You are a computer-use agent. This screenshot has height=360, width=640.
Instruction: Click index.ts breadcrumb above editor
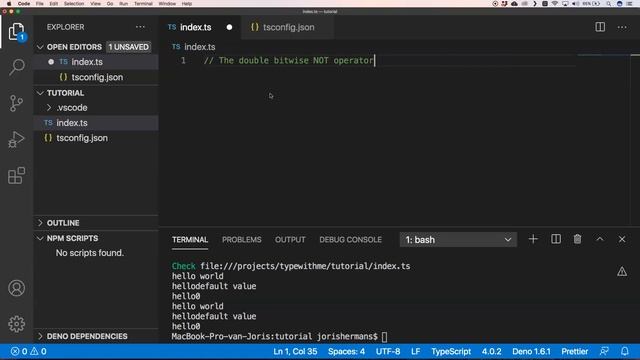point(199,47)
